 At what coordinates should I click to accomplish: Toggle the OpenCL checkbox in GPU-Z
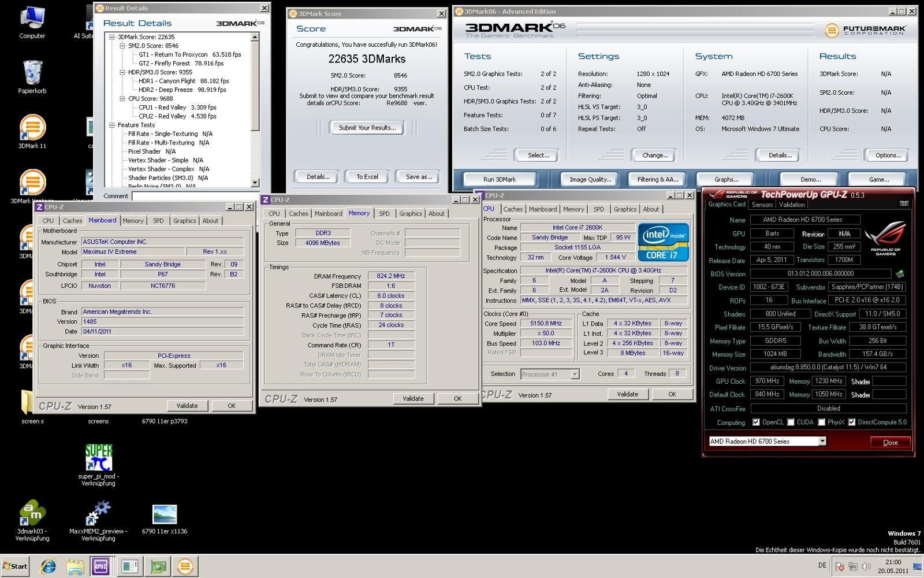756,423
